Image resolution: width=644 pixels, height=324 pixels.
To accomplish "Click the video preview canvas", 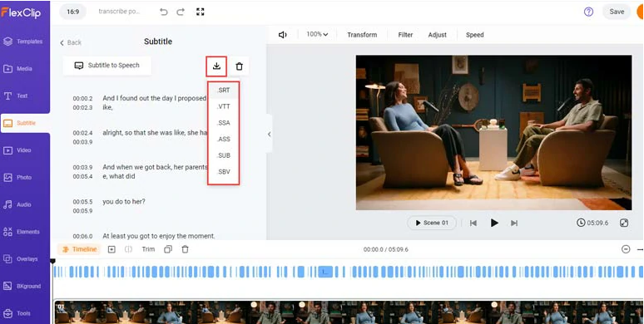I will 493,132.
